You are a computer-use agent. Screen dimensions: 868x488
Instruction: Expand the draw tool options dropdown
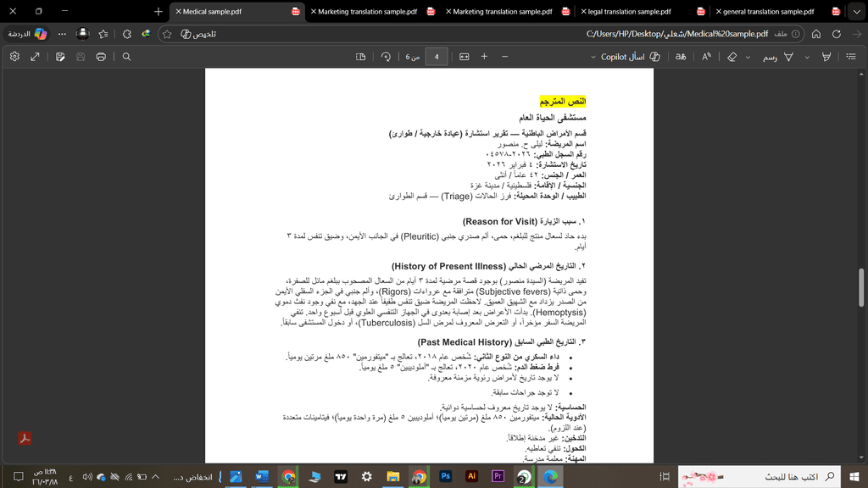point(748,57)
